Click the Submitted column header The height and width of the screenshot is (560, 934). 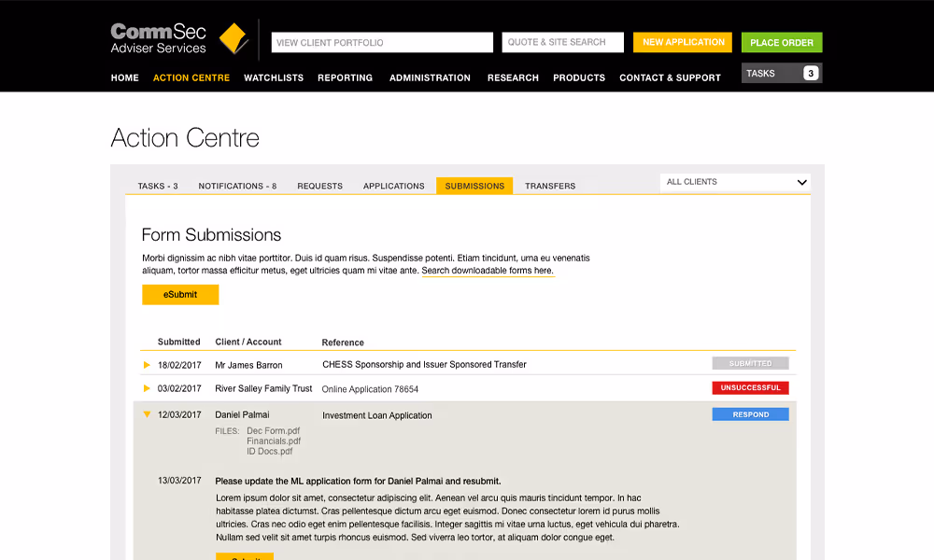(178, 343)
